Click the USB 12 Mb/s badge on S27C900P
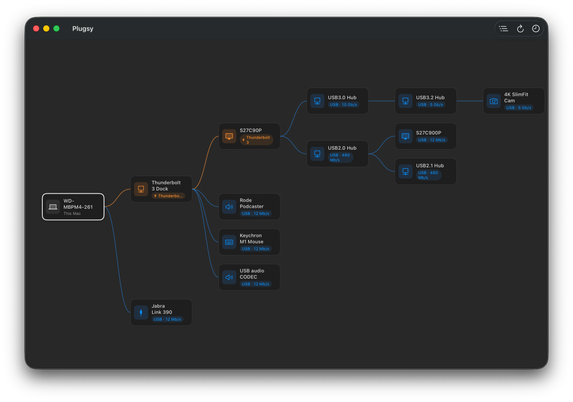The width and height of the screenshot is (573, 402). [x=432, y=140]
